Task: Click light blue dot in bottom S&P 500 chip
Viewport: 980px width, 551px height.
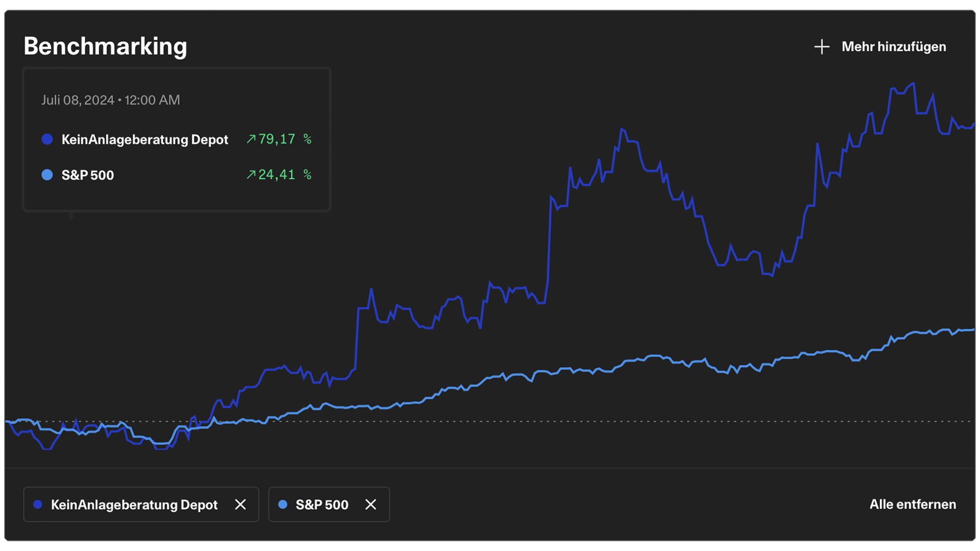Action: pos(283,505)
